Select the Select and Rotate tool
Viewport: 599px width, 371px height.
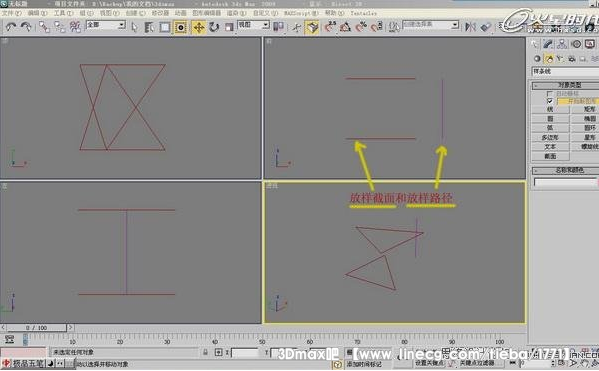214,27
